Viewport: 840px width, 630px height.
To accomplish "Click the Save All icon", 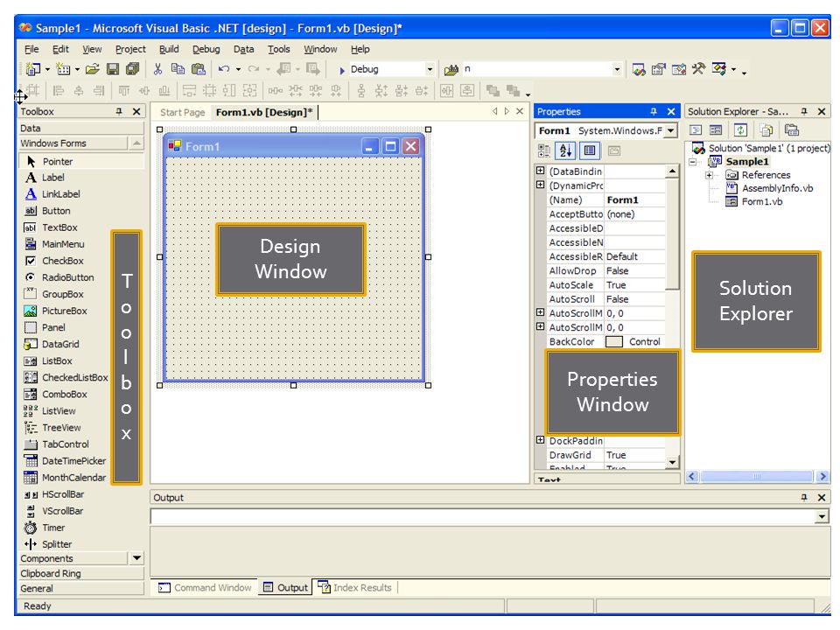I will (x=132, y=69).
